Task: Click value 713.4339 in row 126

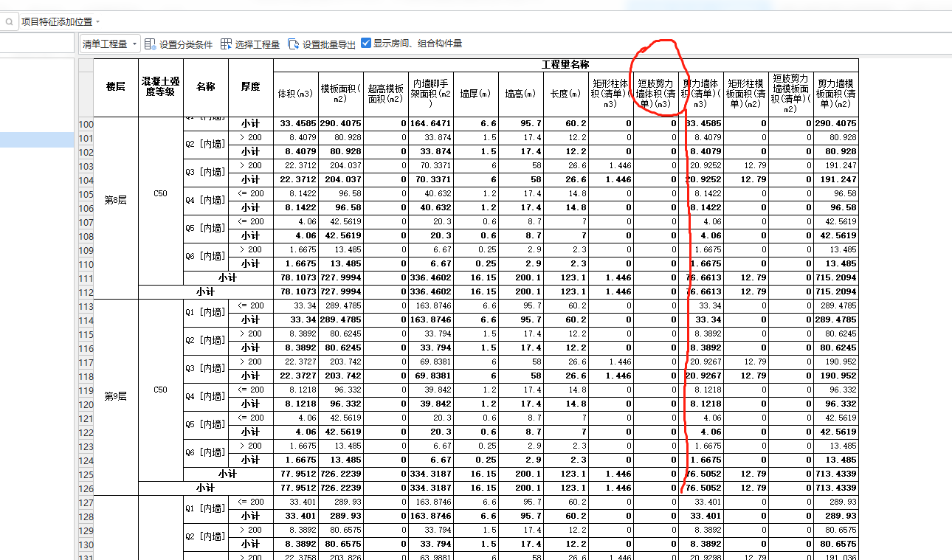Action: [836, 488]
